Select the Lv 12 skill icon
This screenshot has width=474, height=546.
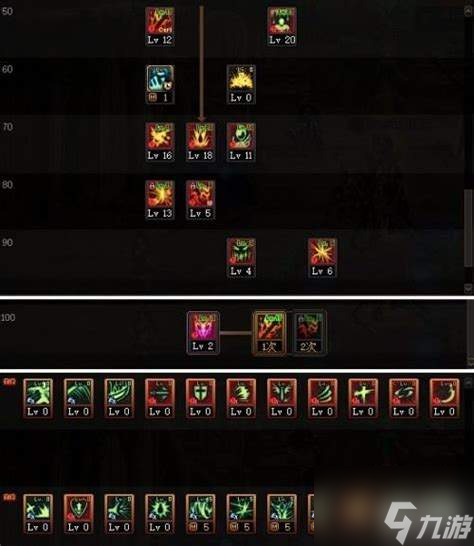coord(160,26)
